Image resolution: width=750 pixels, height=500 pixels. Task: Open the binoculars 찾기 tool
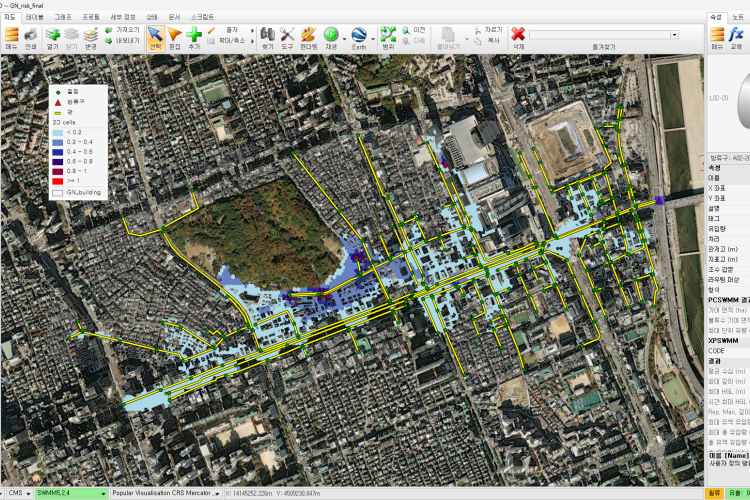268,38
